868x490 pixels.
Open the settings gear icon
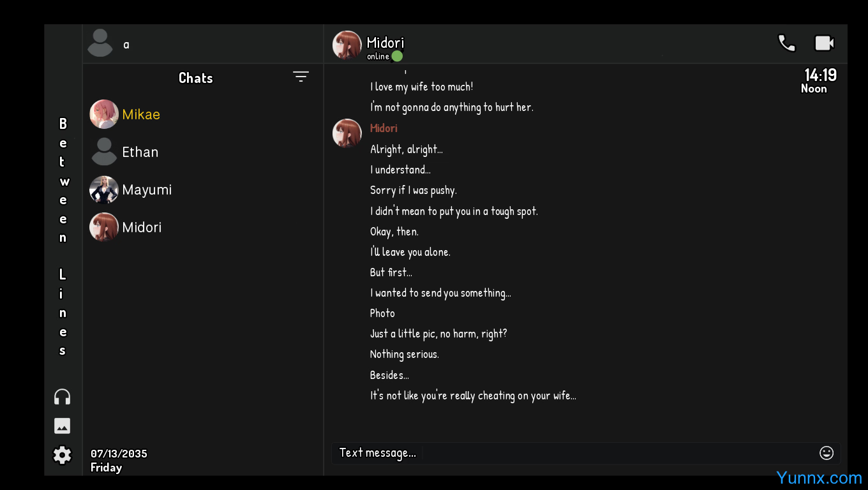(x=62, y=455)
